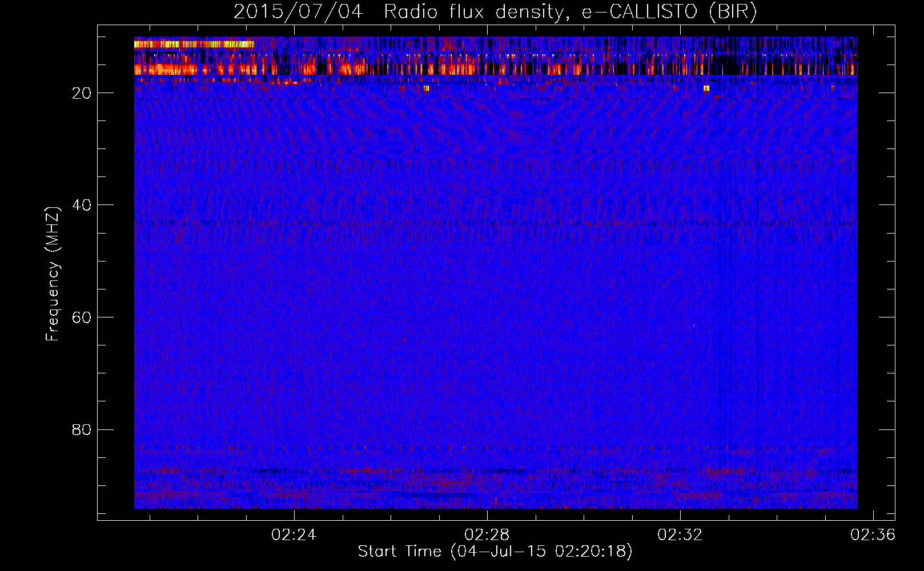Click the 80 MHz frequency tick label
The image size is (924, 571).
pos(82,429)
